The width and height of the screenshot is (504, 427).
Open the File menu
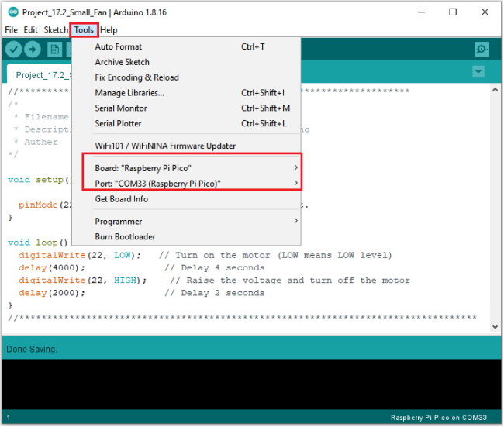pos(12,30)
